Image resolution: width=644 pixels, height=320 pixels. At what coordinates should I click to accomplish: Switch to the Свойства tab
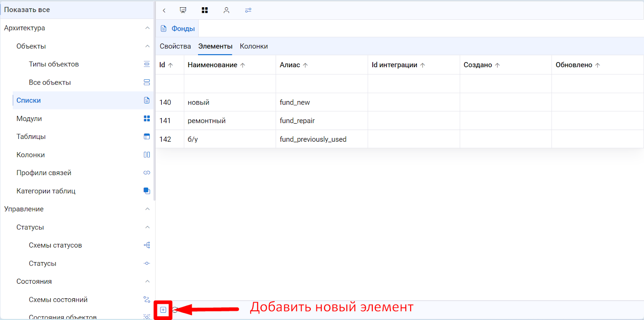click(175, 46)
